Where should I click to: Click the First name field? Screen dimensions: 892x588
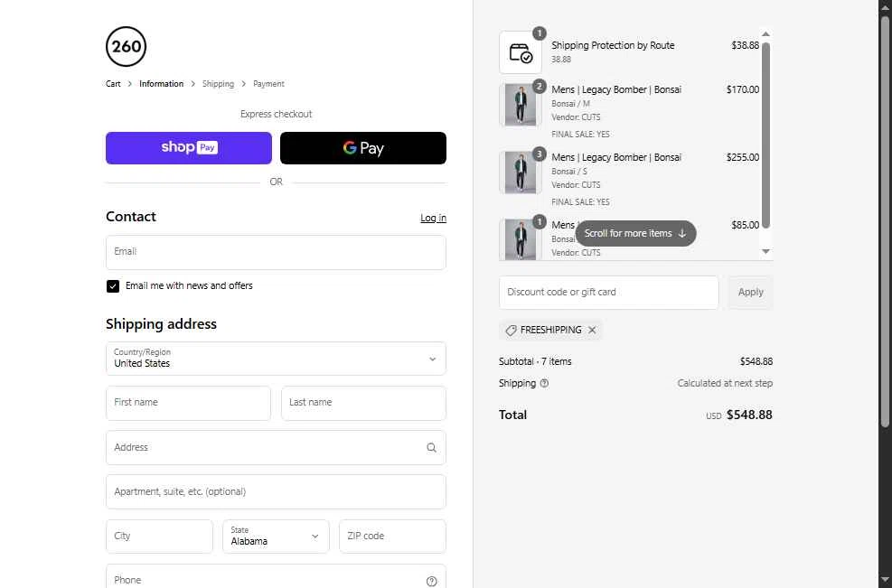(x=188, y=403)
